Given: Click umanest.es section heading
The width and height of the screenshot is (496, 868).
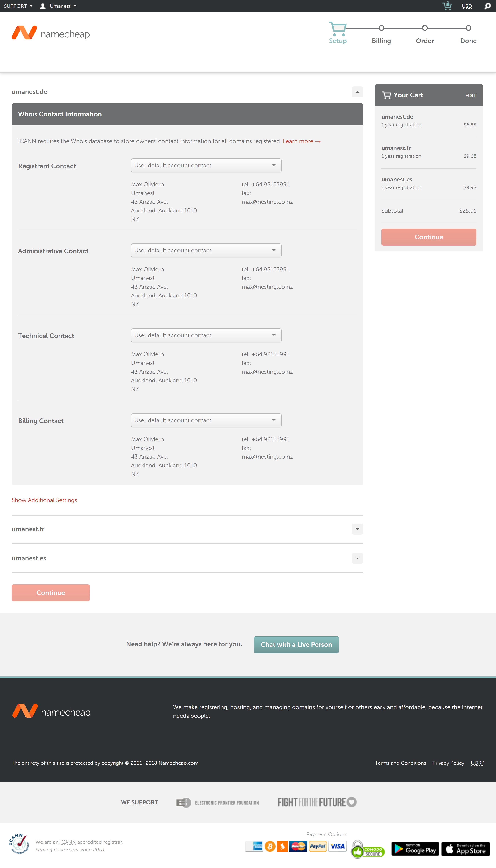Looking at the screenshot, I should 29,558.
